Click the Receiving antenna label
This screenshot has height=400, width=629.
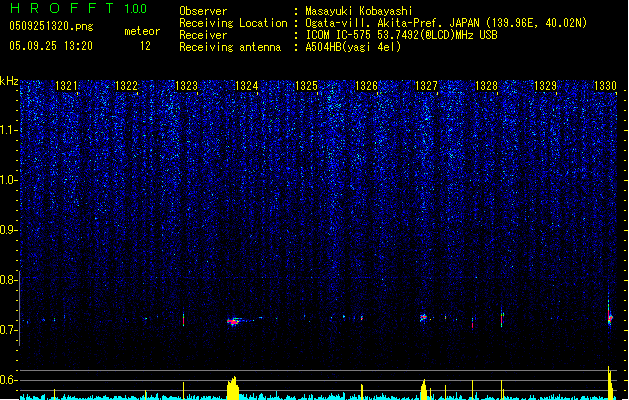coord(230,47)
